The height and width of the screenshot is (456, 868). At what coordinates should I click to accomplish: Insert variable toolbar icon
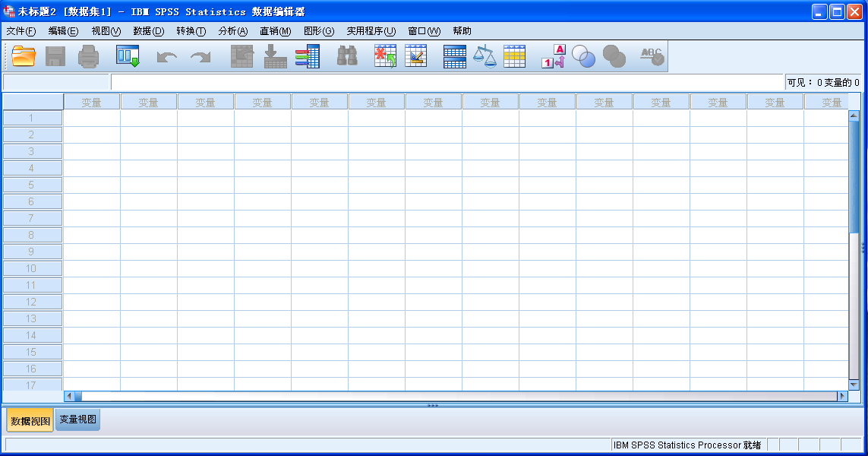[x=415, y=56]
